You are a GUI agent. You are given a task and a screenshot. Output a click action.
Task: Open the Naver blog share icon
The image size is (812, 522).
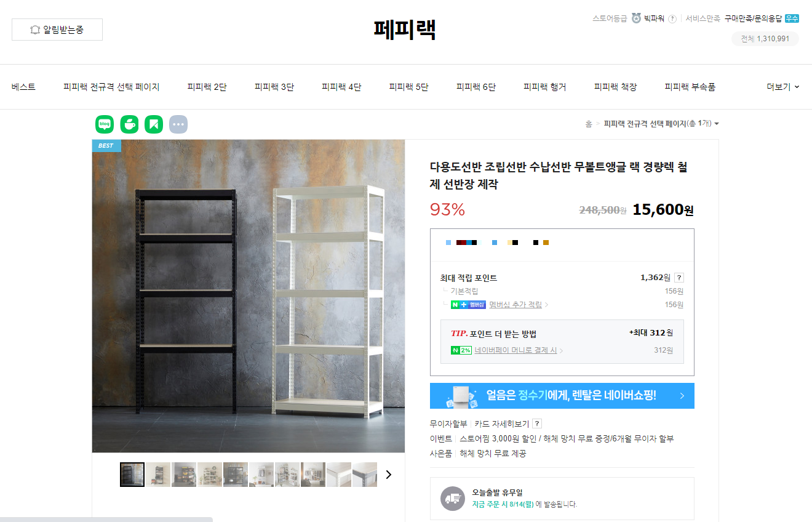click(105, 124)
